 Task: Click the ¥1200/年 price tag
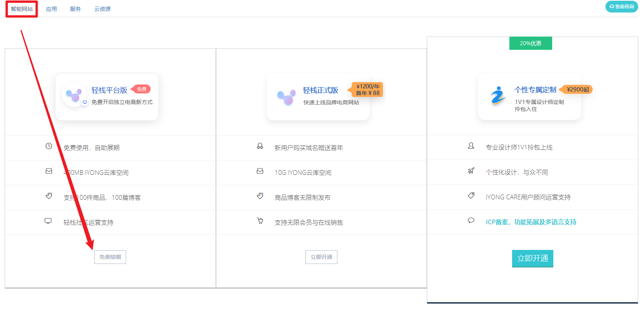366,90
